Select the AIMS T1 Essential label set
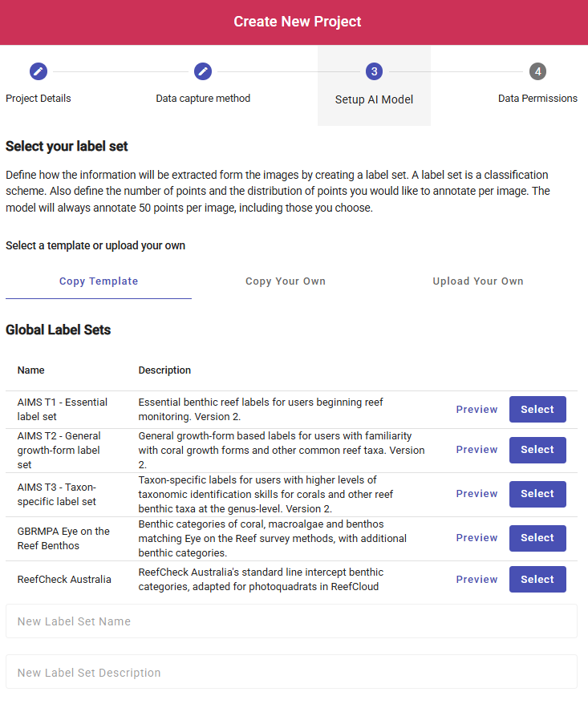588x712 pixels. 537,409
